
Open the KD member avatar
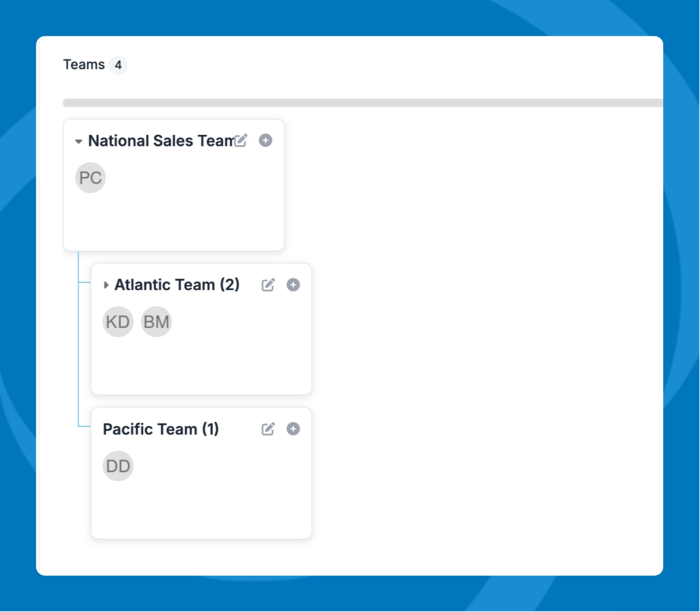click(x=118, y=322)
